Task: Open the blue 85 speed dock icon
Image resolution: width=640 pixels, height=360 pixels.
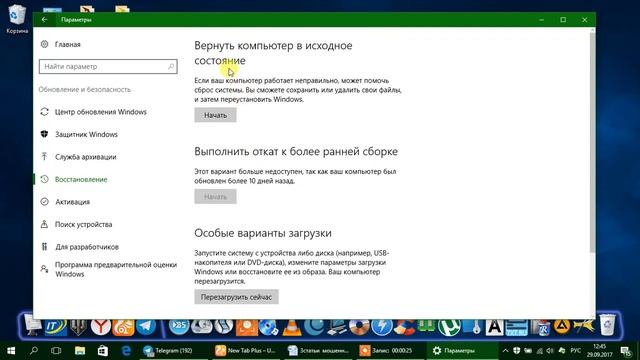Action: [179, 327]
